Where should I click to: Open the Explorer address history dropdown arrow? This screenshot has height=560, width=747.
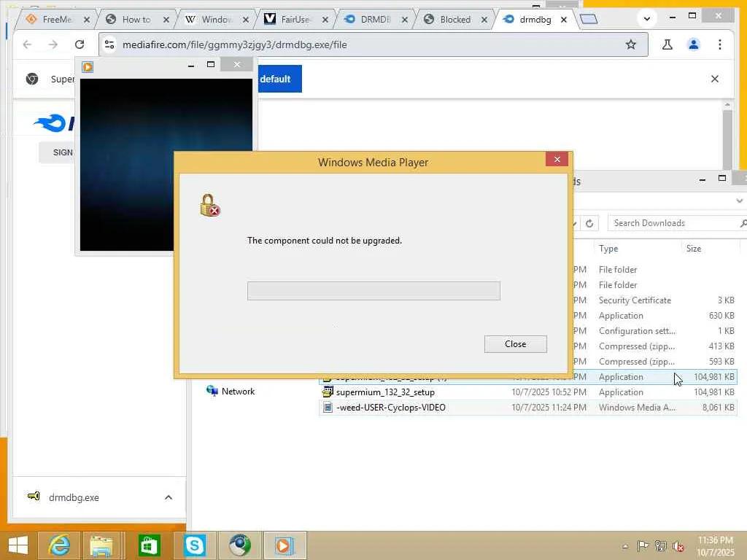click(x=575, y=223)
